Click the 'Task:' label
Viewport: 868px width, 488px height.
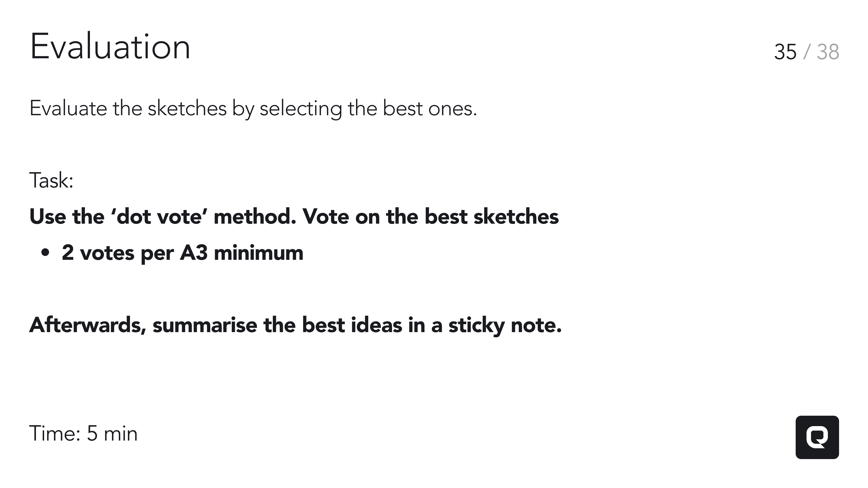(x=51, y=180)
